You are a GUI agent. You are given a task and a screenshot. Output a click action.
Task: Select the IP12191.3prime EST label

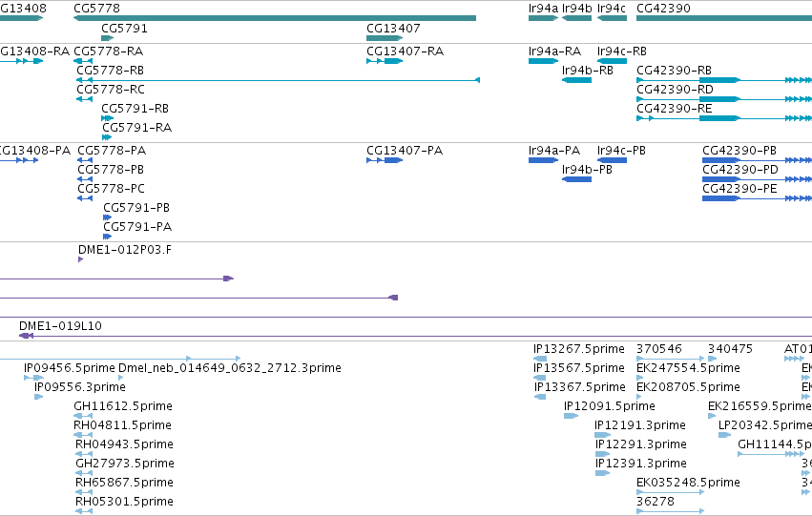(640, 425)
